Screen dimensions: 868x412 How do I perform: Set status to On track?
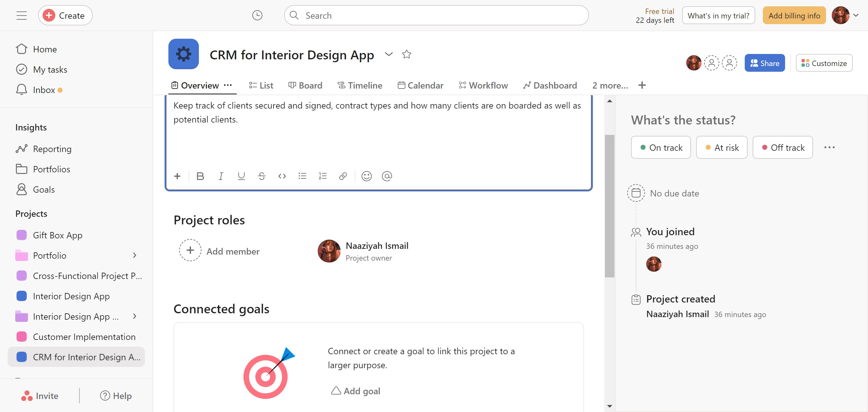point(661,147)
